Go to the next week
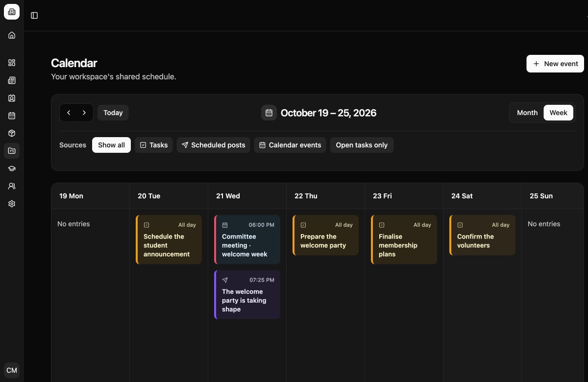 tap(84, 113)
